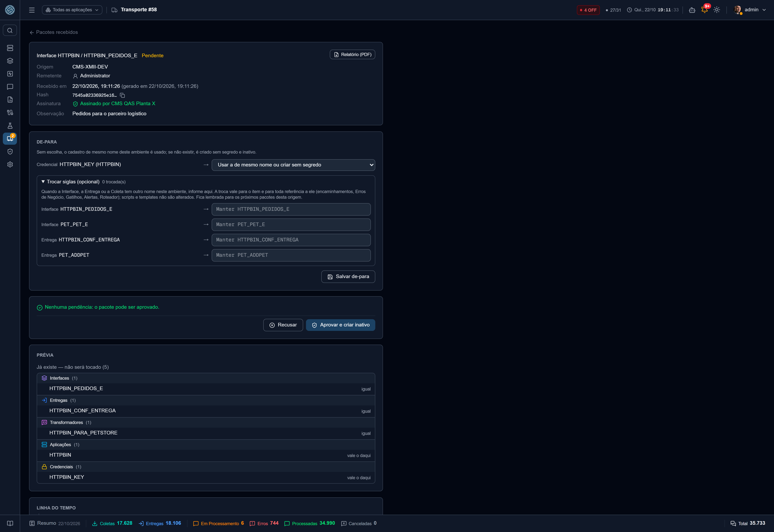Focus the HTTPBIN_PEDIDOS_E rename input

pyautogui.click(x=291, y=209)
